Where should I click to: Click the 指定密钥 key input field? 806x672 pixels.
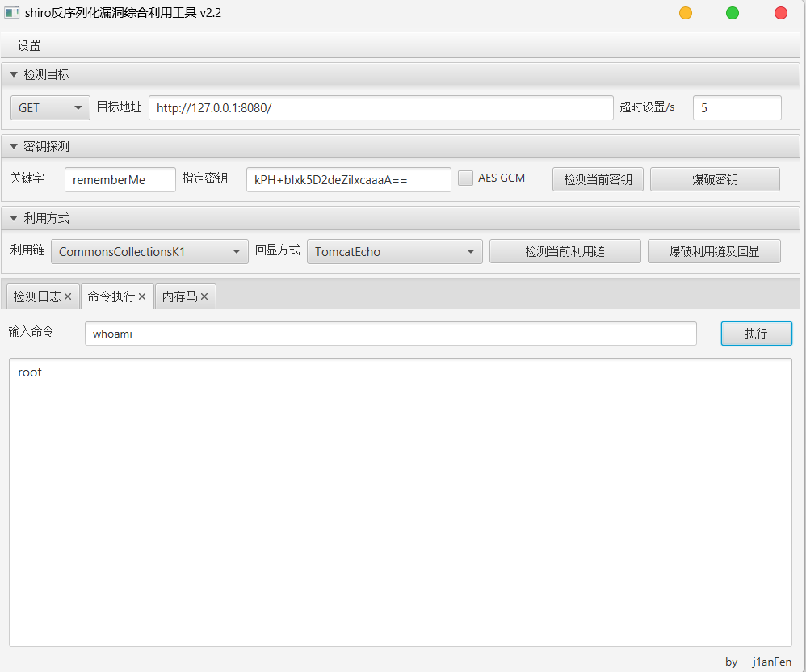[x=349, y=180]
